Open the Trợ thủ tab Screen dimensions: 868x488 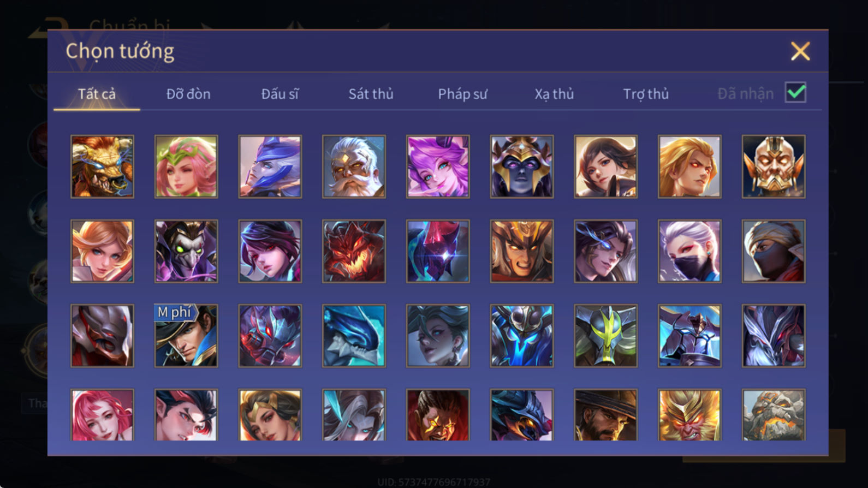point(646,94)
